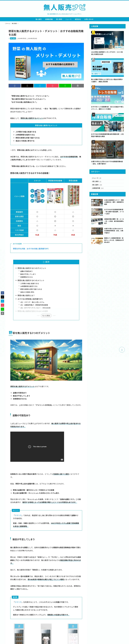
Task: Click the floating gray copy-link icon
Action: [x=2, y=313]
